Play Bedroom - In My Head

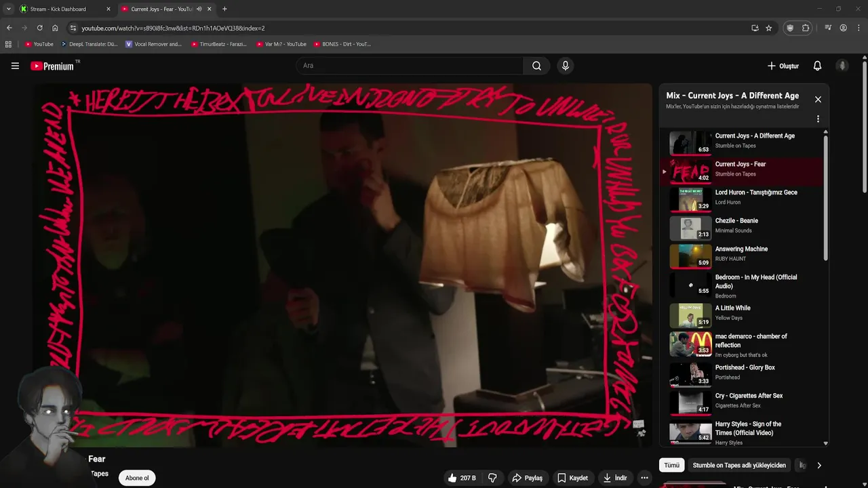pyautogui.click(x=743, y=286)
